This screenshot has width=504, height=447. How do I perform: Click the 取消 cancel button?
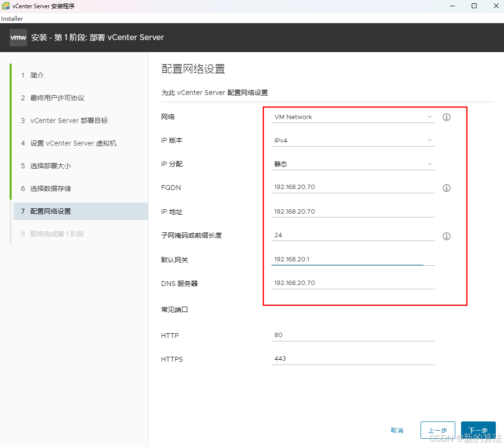pos(397,430)
